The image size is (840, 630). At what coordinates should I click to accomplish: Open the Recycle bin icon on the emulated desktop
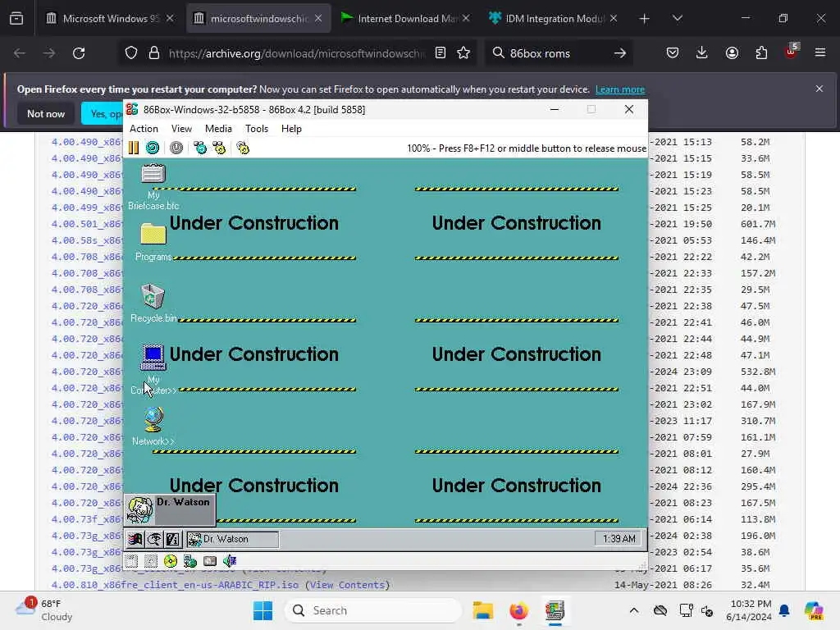pos(153,296)
